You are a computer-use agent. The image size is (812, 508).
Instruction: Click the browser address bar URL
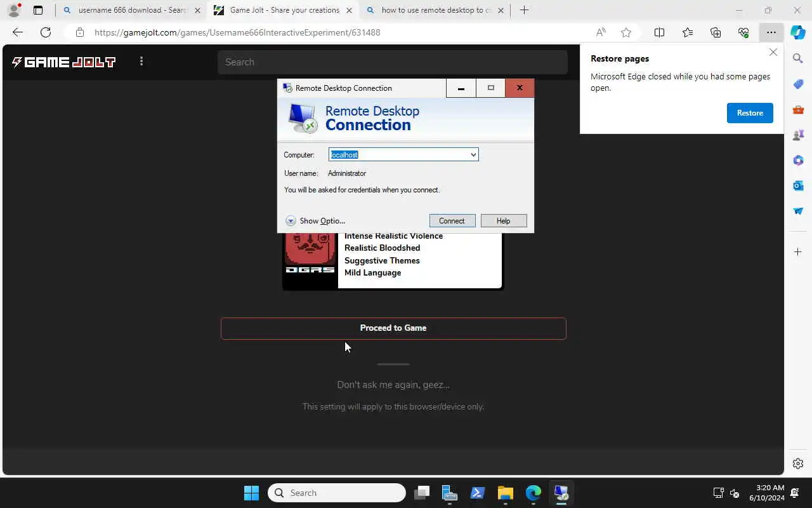(237, 32)
